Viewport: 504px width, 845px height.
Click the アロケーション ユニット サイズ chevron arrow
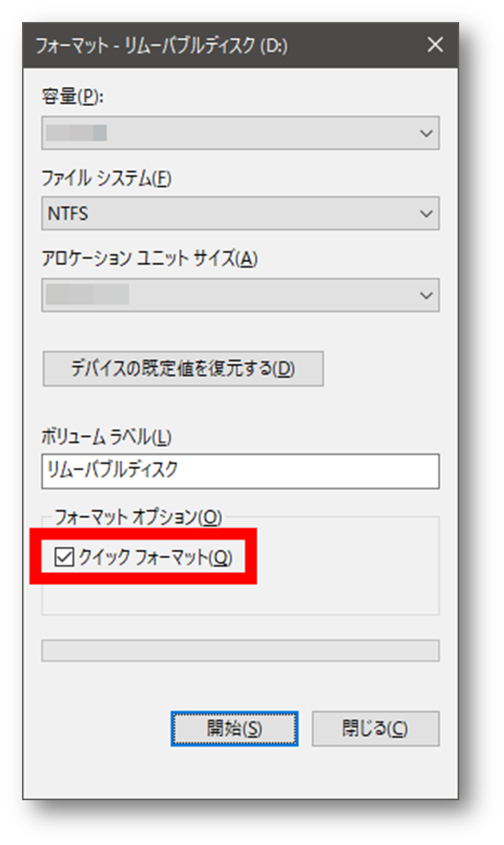click(x=426, y=295)
